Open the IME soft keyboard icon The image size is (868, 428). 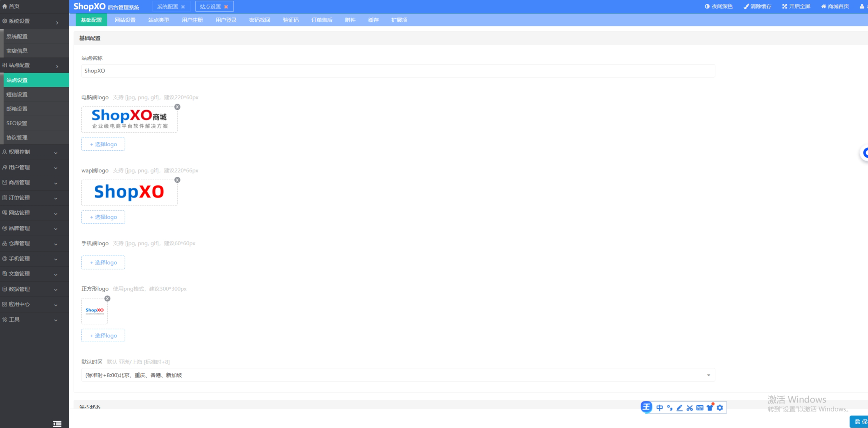coord(700,408)
